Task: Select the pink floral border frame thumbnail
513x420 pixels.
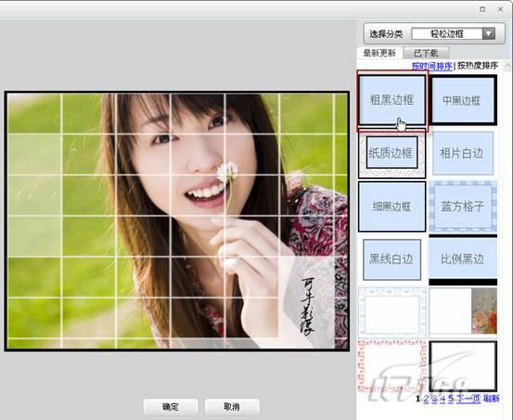Action: point(392,366)
